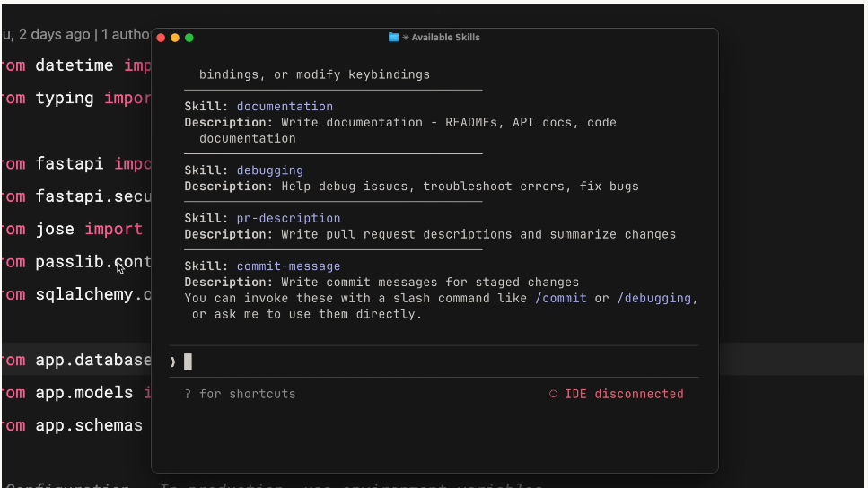
Task: Click 'Help debug issues' description line
Action: [411, 187]
